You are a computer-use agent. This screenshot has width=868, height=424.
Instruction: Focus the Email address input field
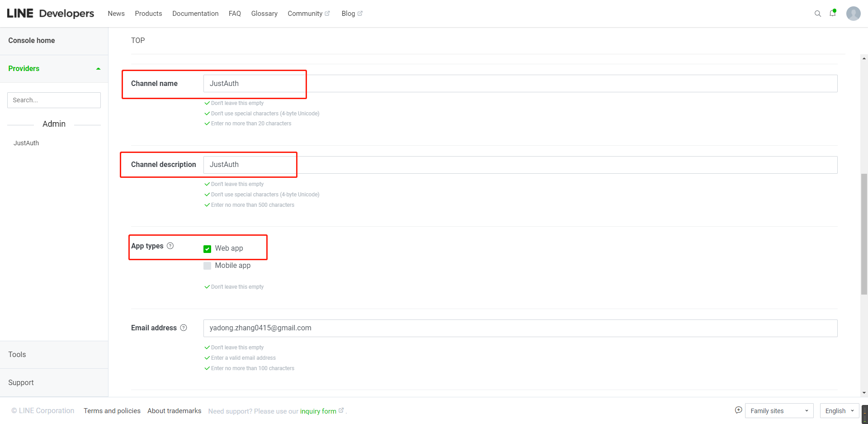click(x=520, y=328)
